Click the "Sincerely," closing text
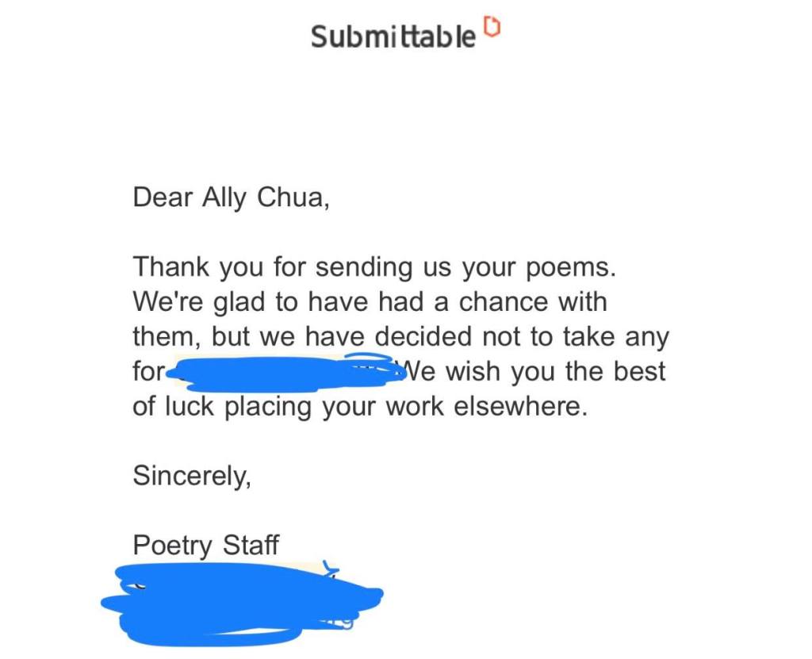Viewport: 812px width, 659px height. tap(192, 476)
